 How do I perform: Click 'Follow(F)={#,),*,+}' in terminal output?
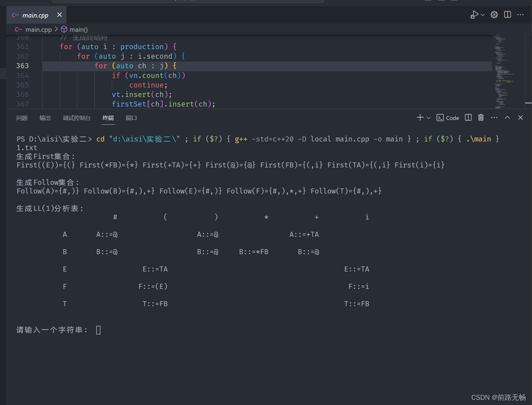[x=266, y=191]
